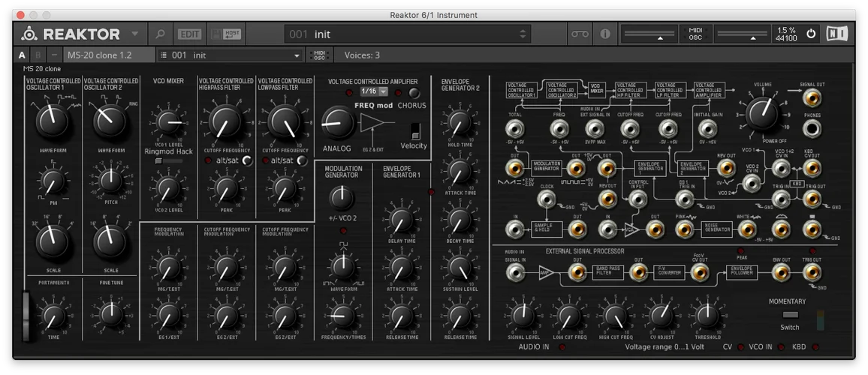
Task: Select snapshot bank A tab
Action: [22, 55]
